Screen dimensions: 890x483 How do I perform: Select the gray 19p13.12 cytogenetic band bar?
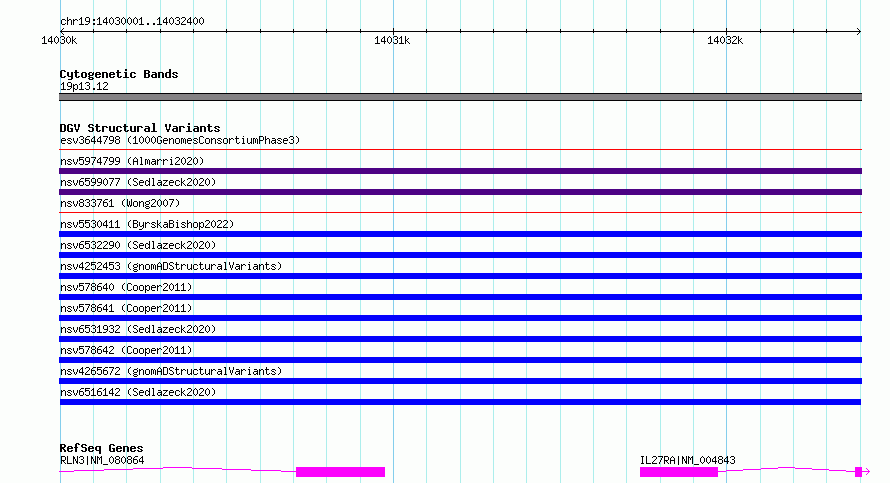[x=460, y=97]
